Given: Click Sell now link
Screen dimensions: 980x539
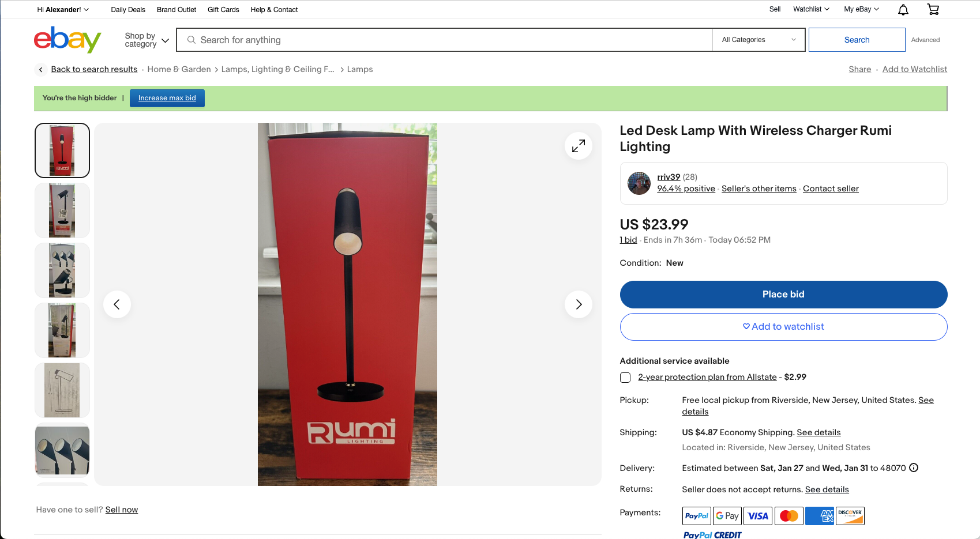Looking at the screenshot, I should pyautogui.click(x=122, y=510).
